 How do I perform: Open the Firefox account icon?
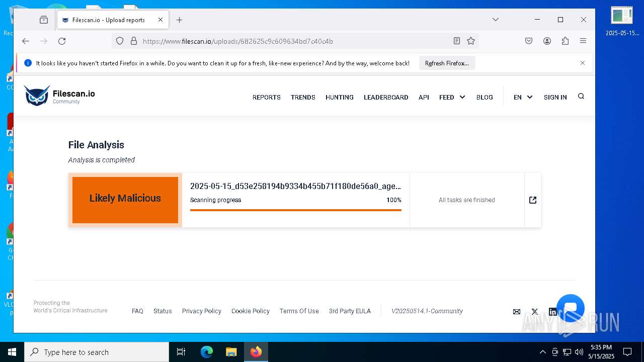point(547,41)
